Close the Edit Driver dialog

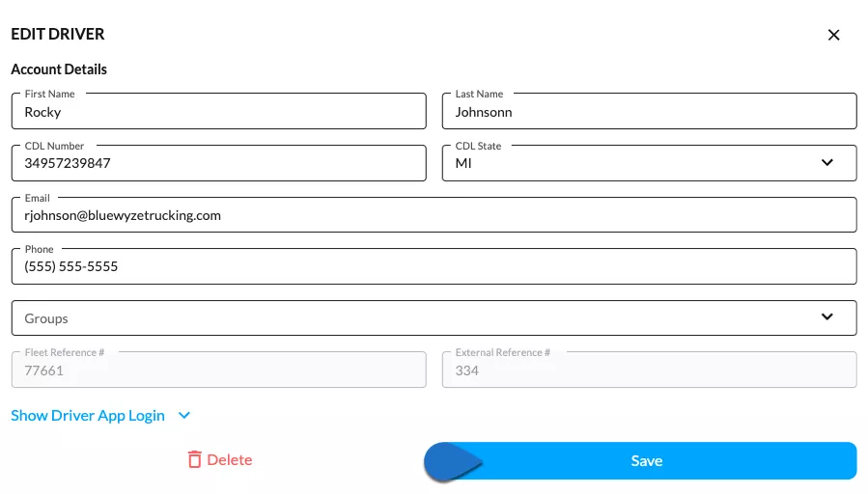tap(833, 35)
